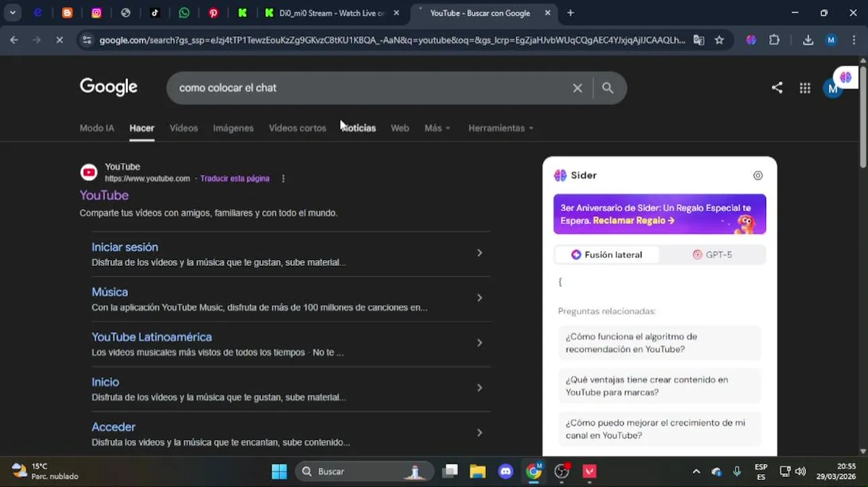Select the GPT-5 mode
Image resolution: width=868 pixels, height=487 pixels.
712,254
